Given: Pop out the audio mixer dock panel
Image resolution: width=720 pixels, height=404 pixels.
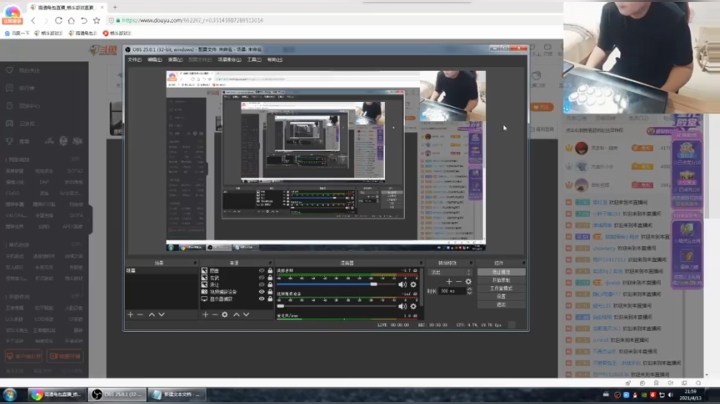Looking at the screenshot, I should coord(421,263).
